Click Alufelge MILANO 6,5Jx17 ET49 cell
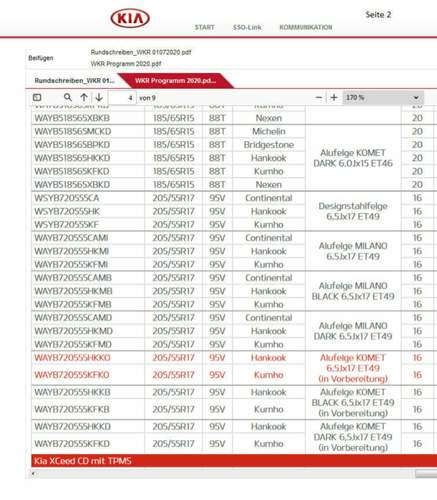 [x=353, y=251]
